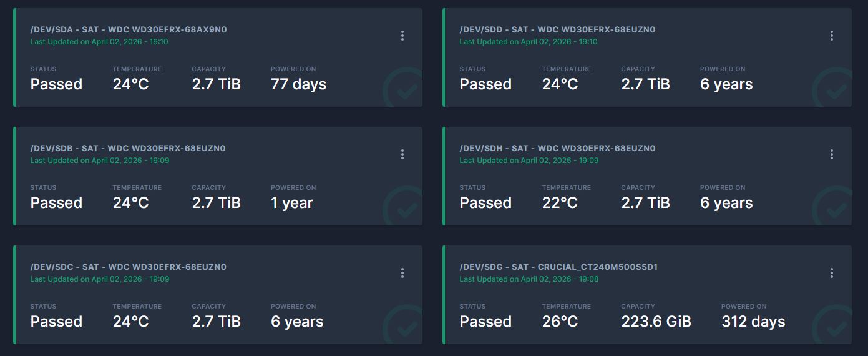Open the three-dot menu for /DEV/SDB
The image size is (868, 356).
point(402,154)
